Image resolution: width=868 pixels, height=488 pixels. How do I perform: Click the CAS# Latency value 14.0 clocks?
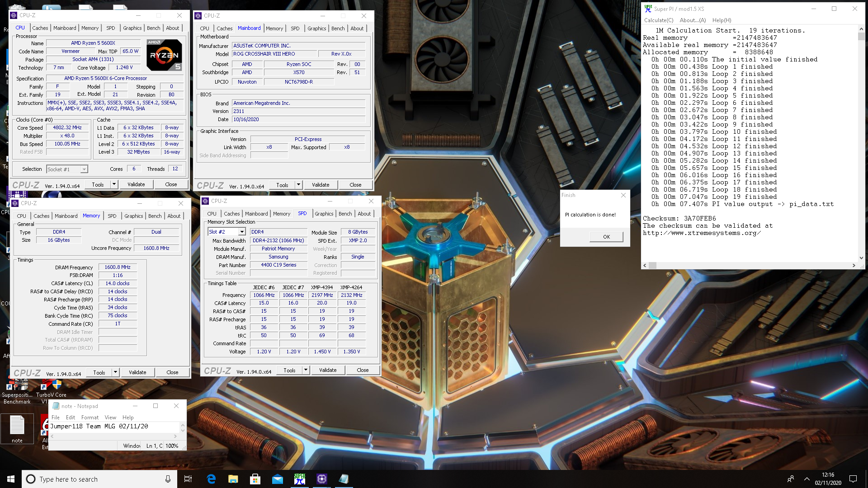(118, 284)
